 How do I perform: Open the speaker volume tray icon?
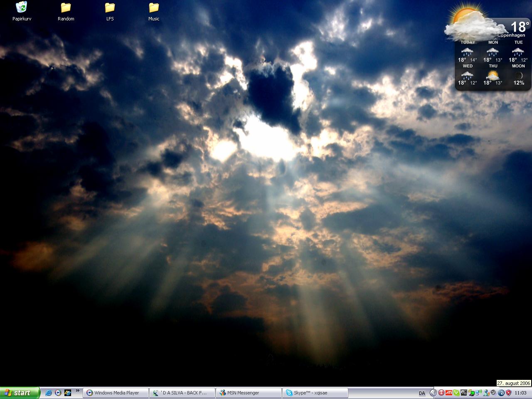pyautogui.click(x=493, y=393)
